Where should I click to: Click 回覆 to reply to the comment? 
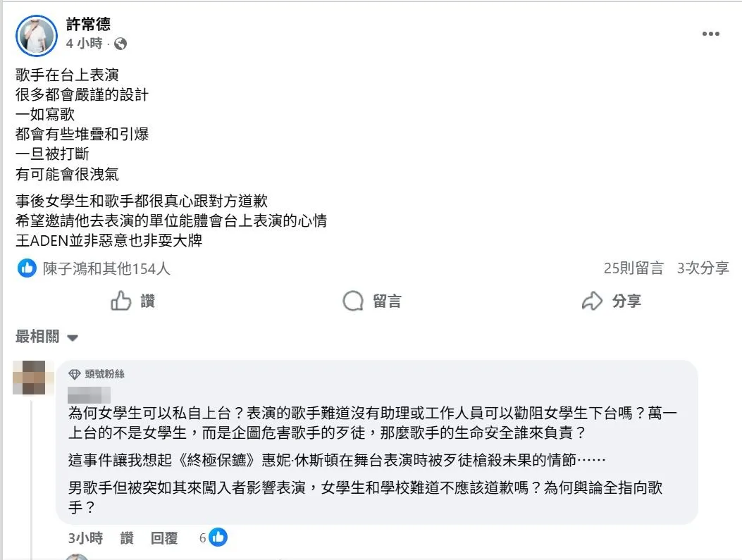pyautogui.click(x=163, y=537)
